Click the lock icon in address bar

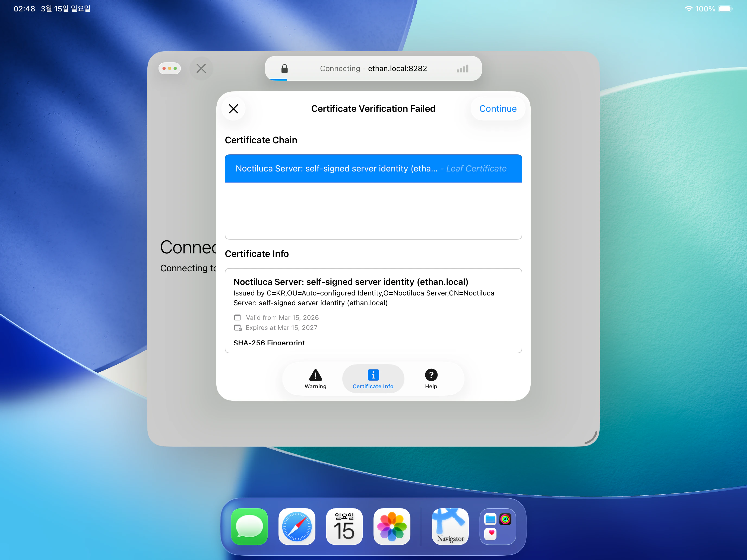(x=284, y=69)
